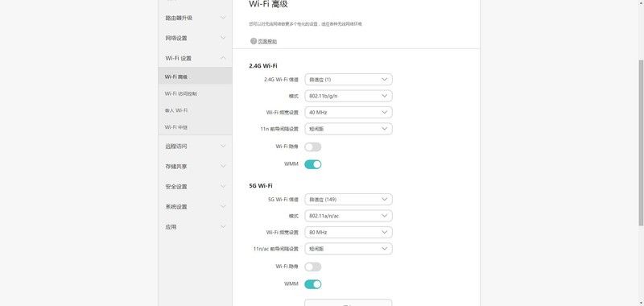The image size is (644, 306).
Task: Open the 应用 sidebar section
Action: tap(195, 227)
